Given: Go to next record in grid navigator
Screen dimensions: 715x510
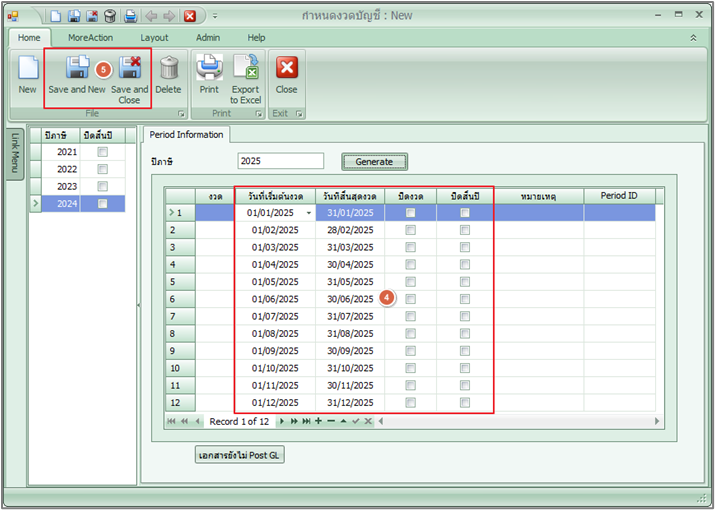Looking at the screenshot, I should (281, 421).
